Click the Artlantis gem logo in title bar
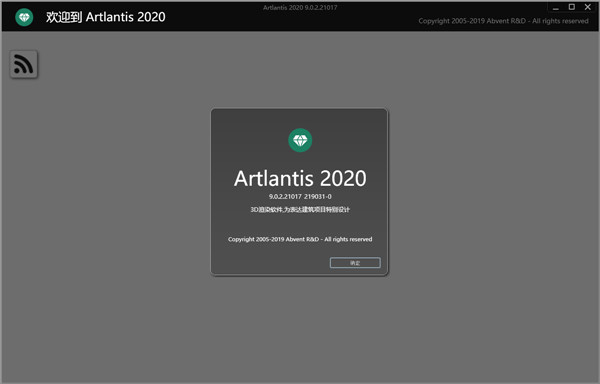 (x=24, y=17)
